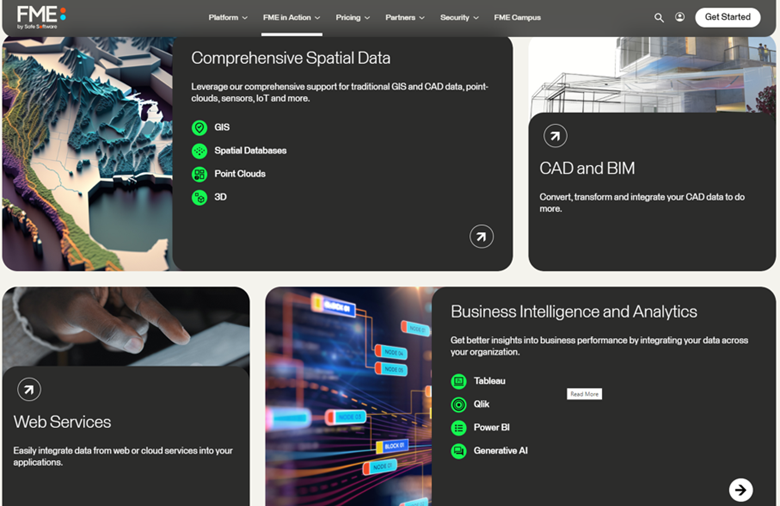Viewport: 780px width, 506px height.
Task: Expand the Platform menu chevron
Action: click(x=245, y=18)
